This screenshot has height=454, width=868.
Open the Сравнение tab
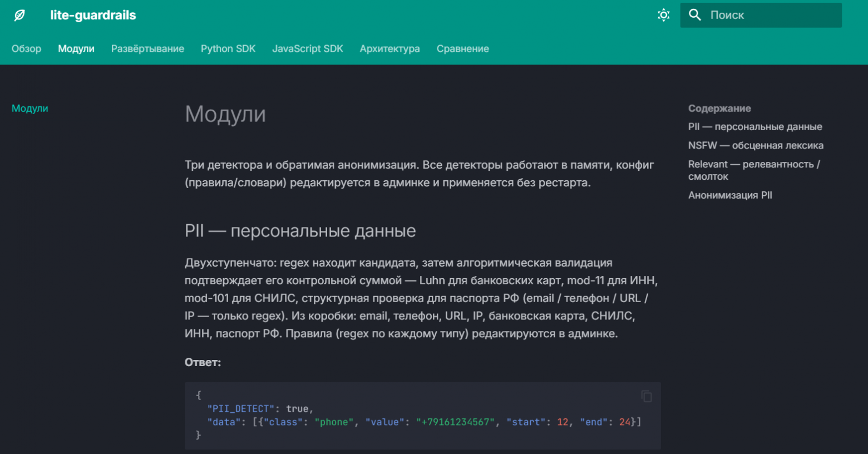coord(463,48)
